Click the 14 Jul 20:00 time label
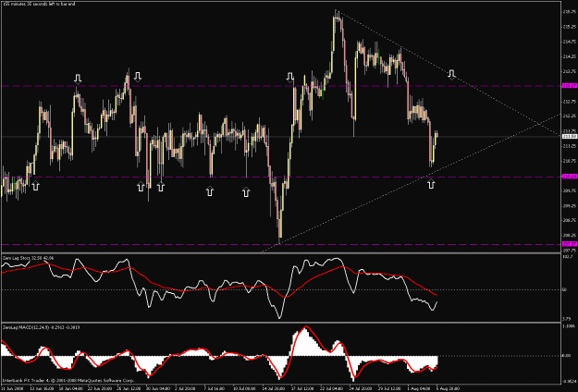The image size is (578, 392). (274, 388)
